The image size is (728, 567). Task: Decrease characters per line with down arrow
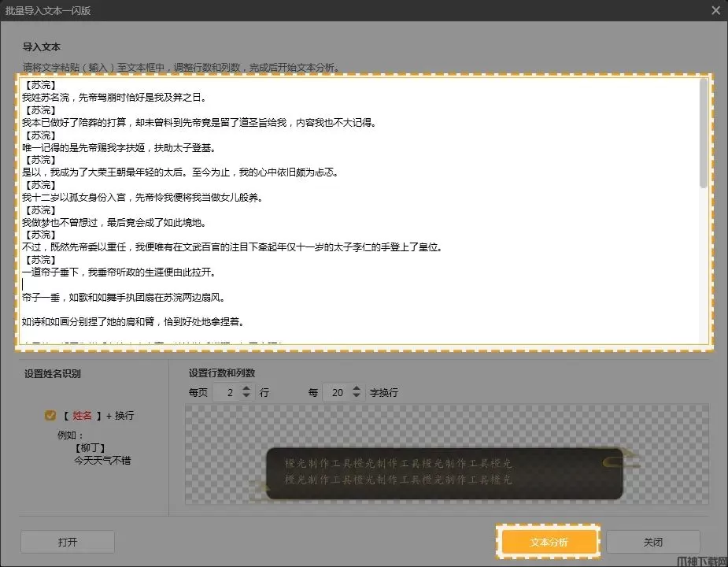point(357,396)
